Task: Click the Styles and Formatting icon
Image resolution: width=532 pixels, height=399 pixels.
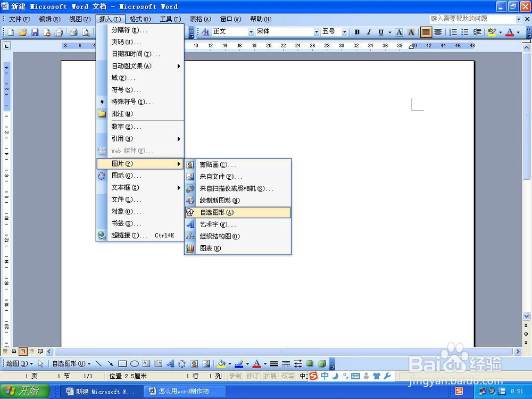Action: click(205, 32)
